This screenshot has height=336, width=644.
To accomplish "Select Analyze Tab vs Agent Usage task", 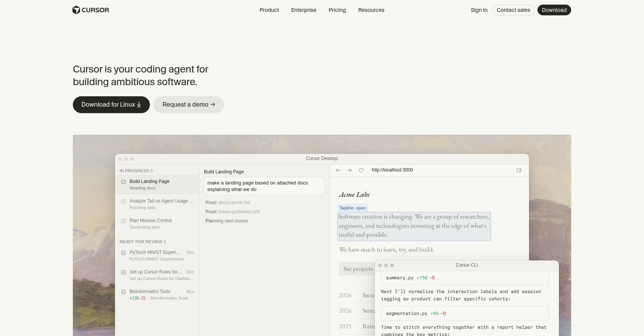I will click(x=157, y=204).
